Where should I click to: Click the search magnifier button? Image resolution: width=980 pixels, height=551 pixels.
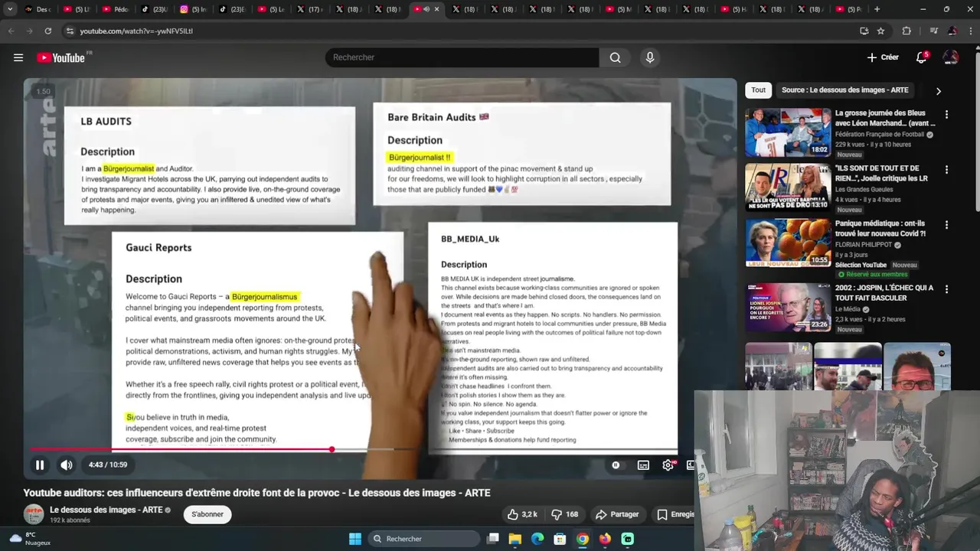(x=615, y=57)
